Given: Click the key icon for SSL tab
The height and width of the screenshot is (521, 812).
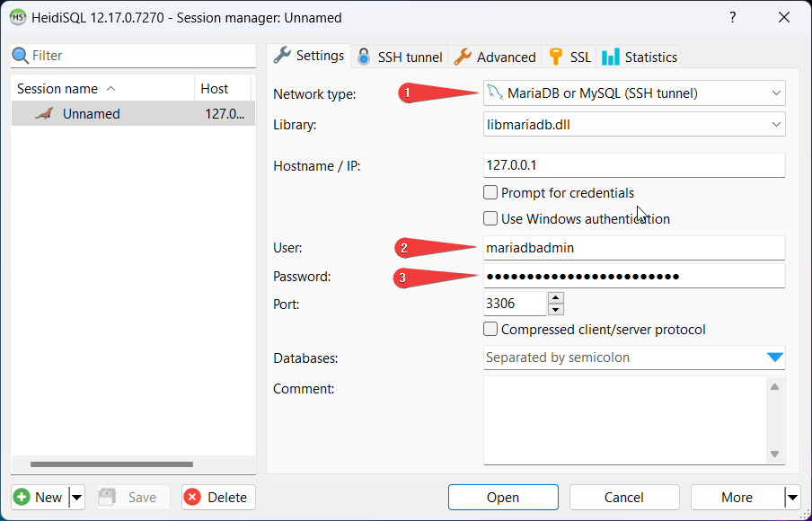Looking at the screenshot, I should coord(556,57).
